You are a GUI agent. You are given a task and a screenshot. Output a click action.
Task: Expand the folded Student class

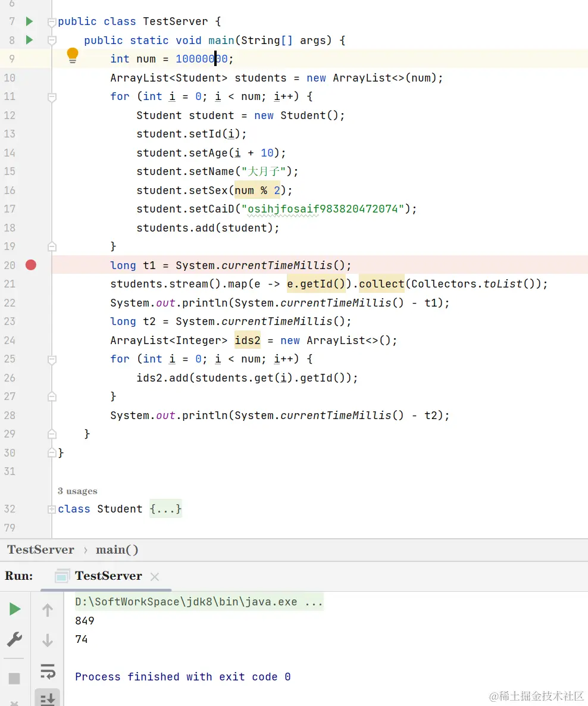52,509
